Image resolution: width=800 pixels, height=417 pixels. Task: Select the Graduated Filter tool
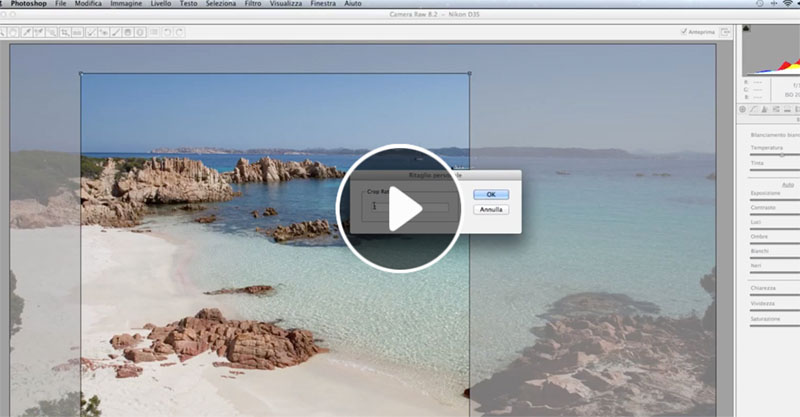tap(128, 33)
